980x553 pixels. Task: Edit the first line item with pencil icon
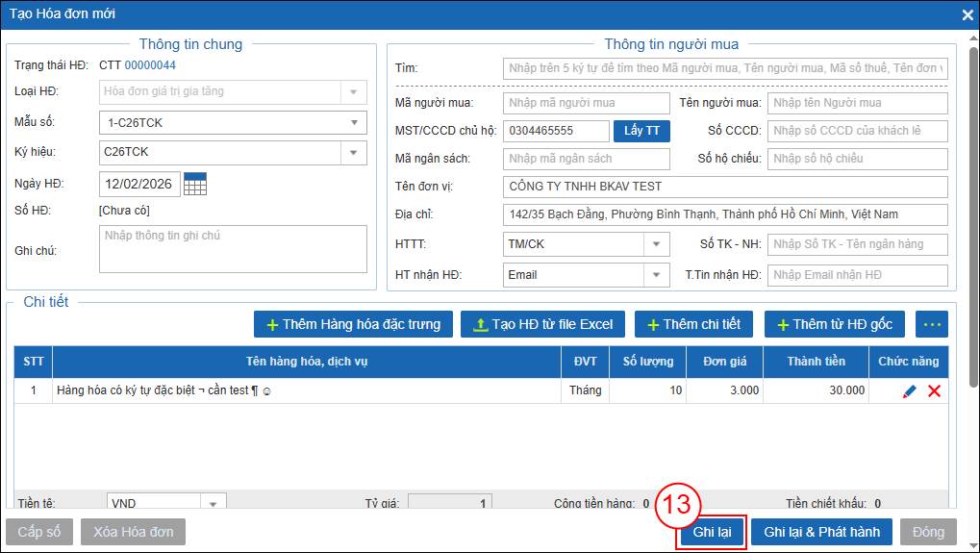click(x=909, y=391)
